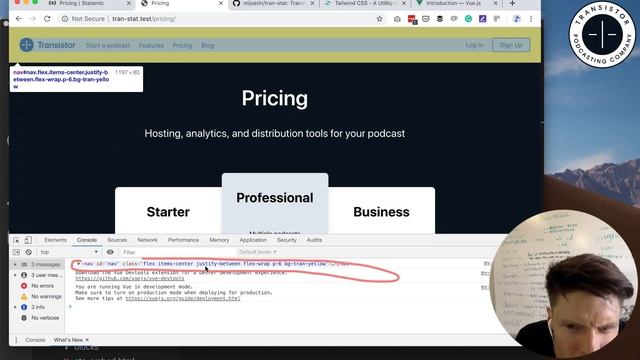The width and height of the screenshot is (640, 360).
Task: Switch to the Performance DevTools tab
Action: click(x=184, y=240)
